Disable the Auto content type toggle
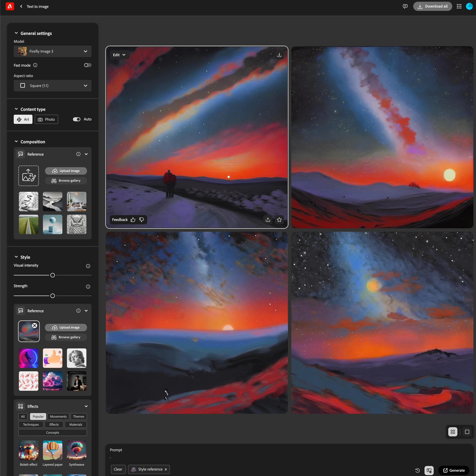This screenshot has height=476, width=476. [x=77, y=119]
